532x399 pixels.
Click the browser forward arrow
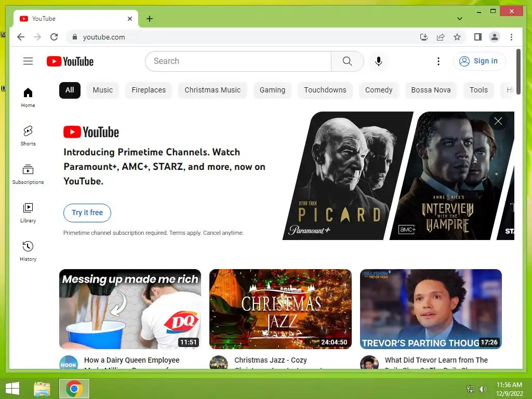click(37, 37)
